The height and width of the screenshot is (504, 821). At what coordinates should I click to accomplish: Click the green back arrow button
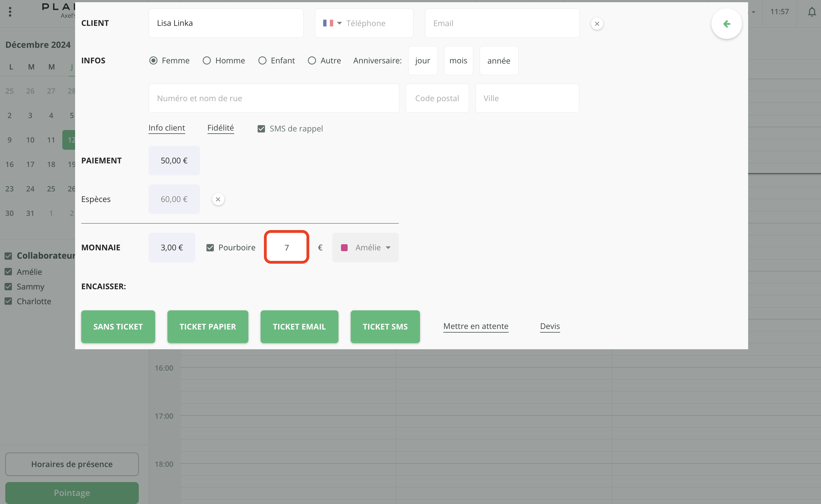[x=726, y=24]
